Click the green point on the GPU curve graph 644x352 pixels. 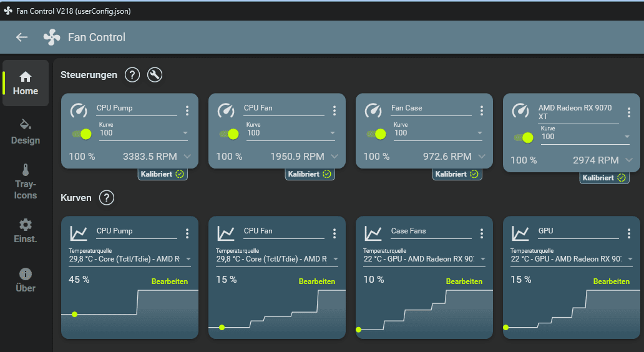pos(506,328)
